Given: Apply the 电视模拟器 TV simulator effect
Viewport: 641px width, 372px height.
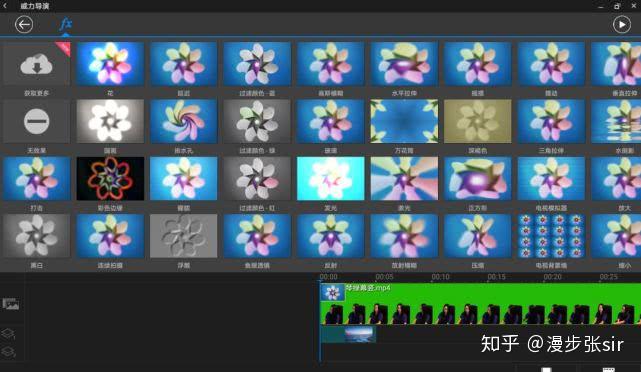Looking at the screenshot, I should pos(551,179).
